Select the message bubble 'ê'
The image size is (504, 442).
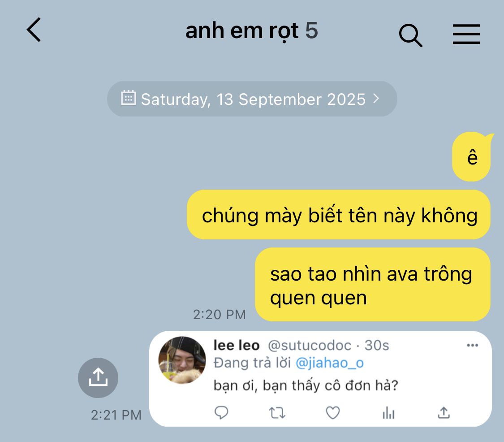coord(472,157)
